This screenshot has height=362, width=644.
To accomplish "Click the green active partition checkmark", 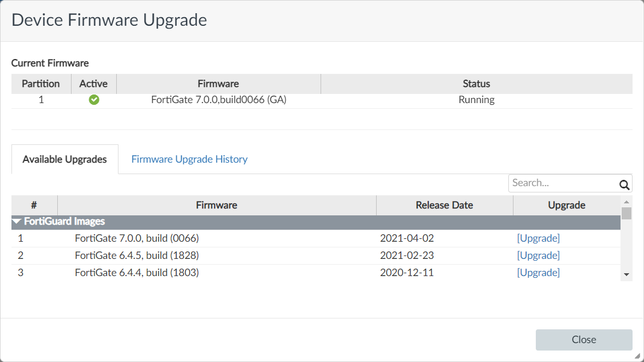I will (x=94, y=100).
